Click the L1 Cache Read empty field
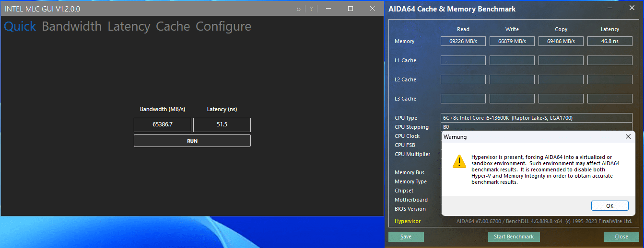Image resolution: width=644 pixels, height=248 pixels. pos(463,60)
